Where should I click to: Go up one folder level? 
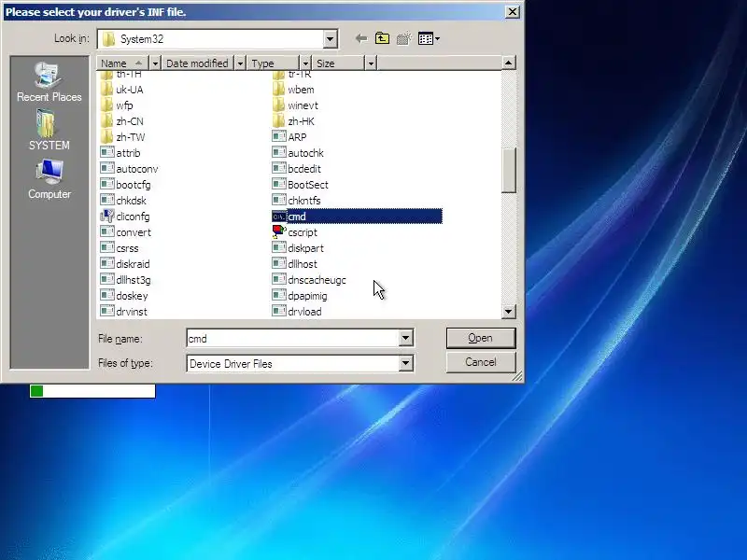(382, 38)
